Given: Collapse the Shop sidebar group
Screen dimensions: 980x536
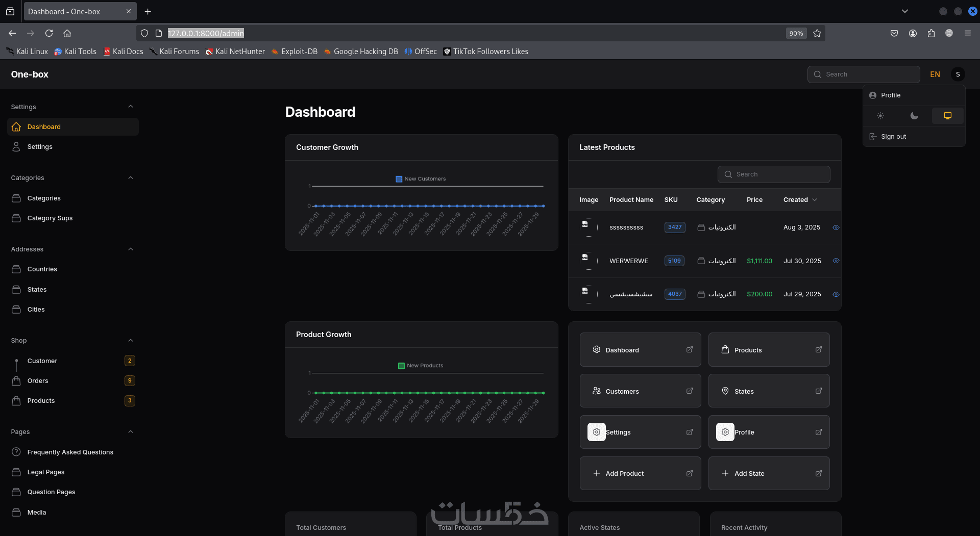Looking at the screenshot, I should [x=131, y=341].
